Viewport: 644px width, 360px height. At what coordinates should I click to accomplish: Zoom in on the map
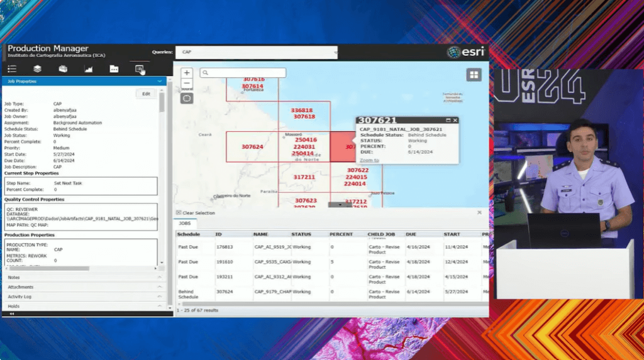pyautogui.click(x=187, y=73)
